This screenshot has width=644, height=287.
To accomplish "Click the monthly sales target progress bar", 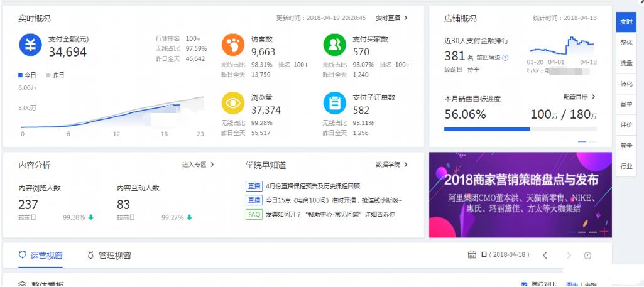I will (x=520, y=129).
